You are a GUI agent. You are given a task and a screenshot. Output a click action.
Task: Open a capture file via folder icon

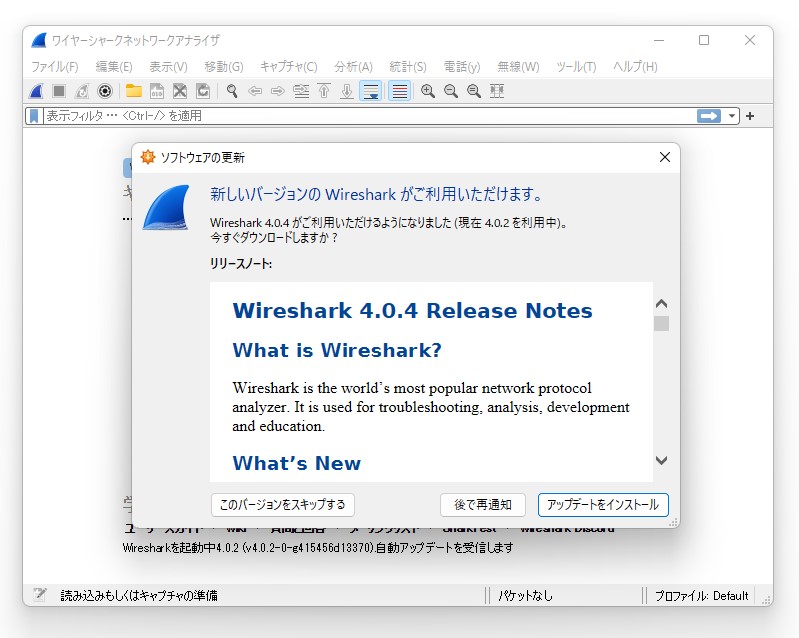tap(134, 91)
